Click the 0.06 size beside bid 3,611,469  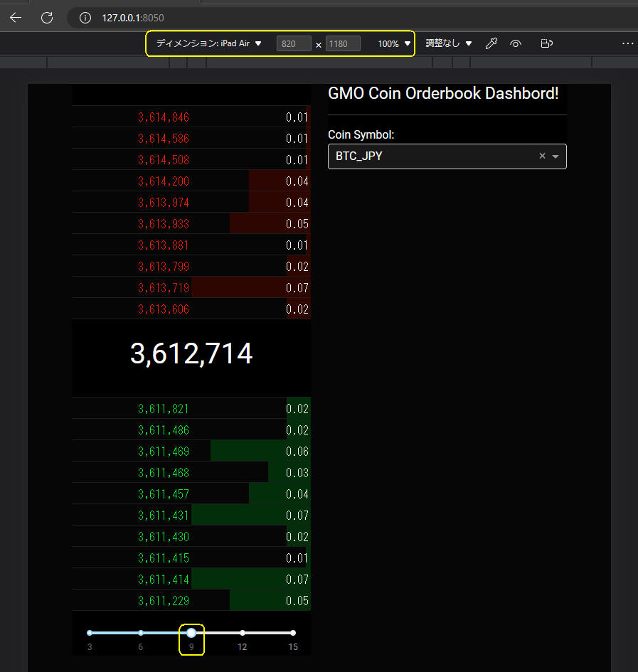point(297,452)
